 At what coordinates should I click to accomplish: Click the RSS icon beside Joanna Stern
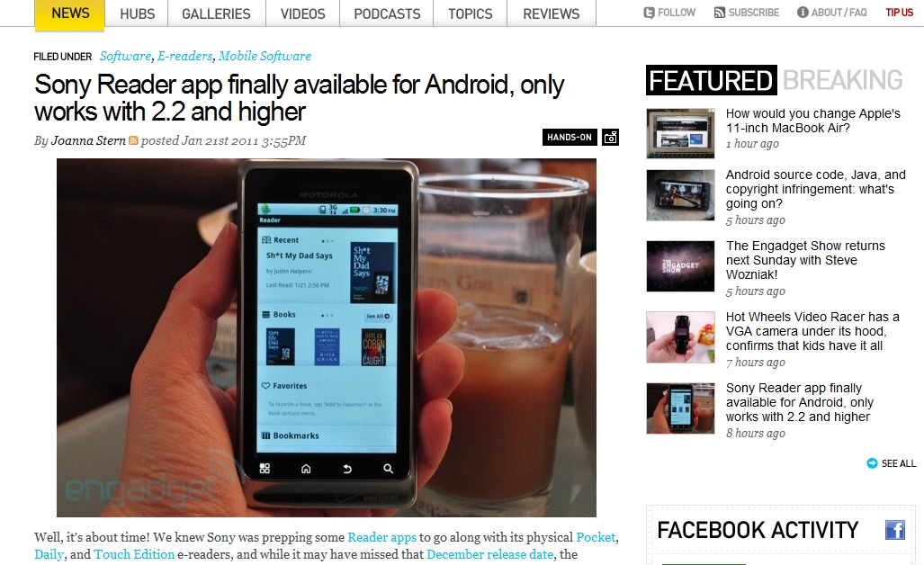134,140
